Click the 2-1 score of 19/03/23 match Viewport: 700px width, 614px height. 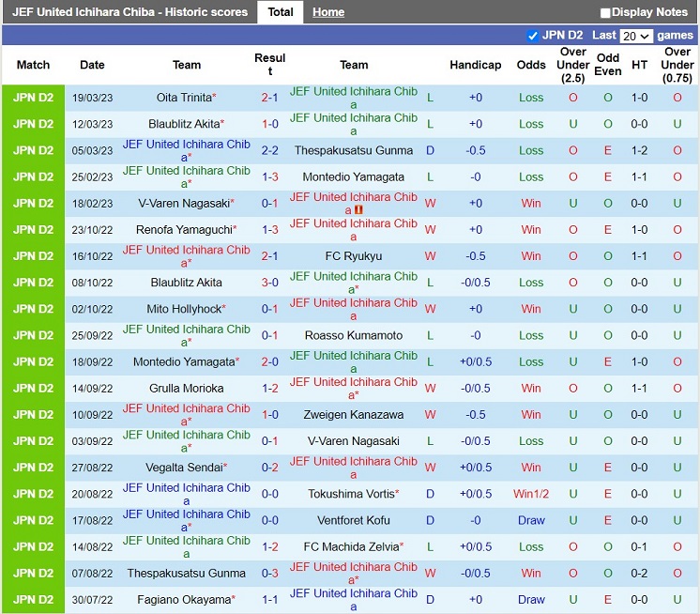[269, 98]
